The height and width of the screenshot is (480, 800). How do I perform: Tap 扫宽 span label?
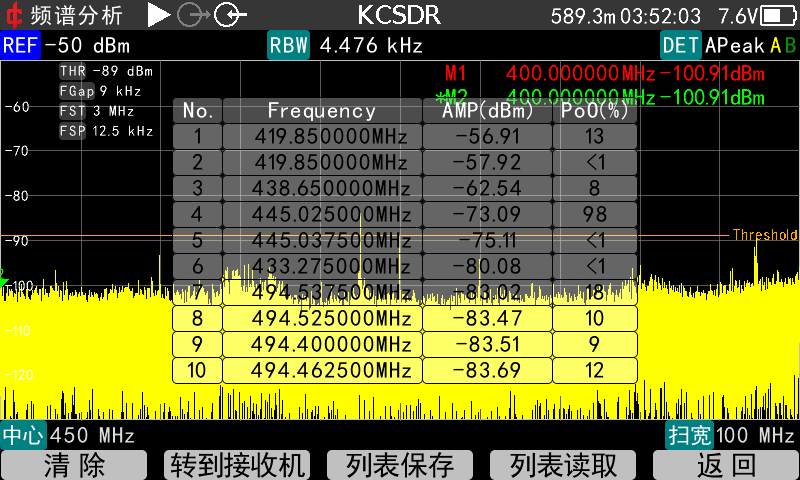point(690,435)
